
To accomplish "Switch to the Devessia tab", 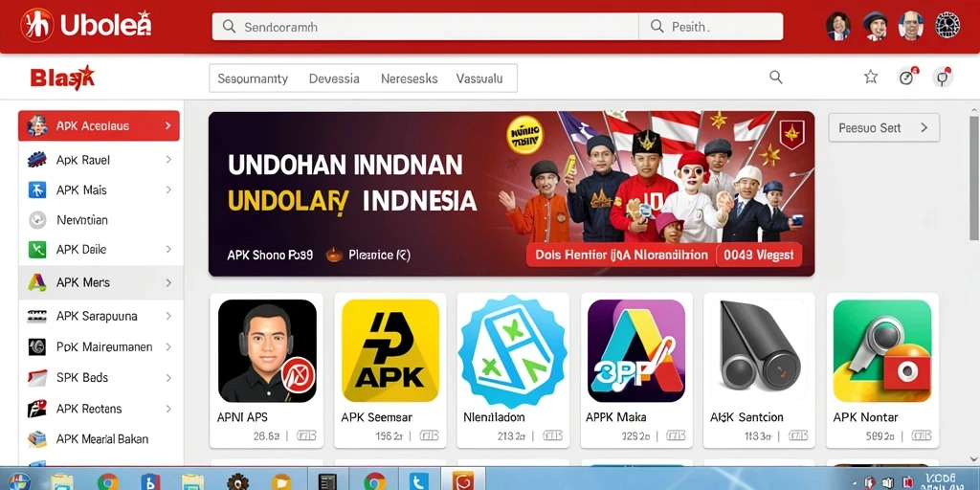I will 334,78.
